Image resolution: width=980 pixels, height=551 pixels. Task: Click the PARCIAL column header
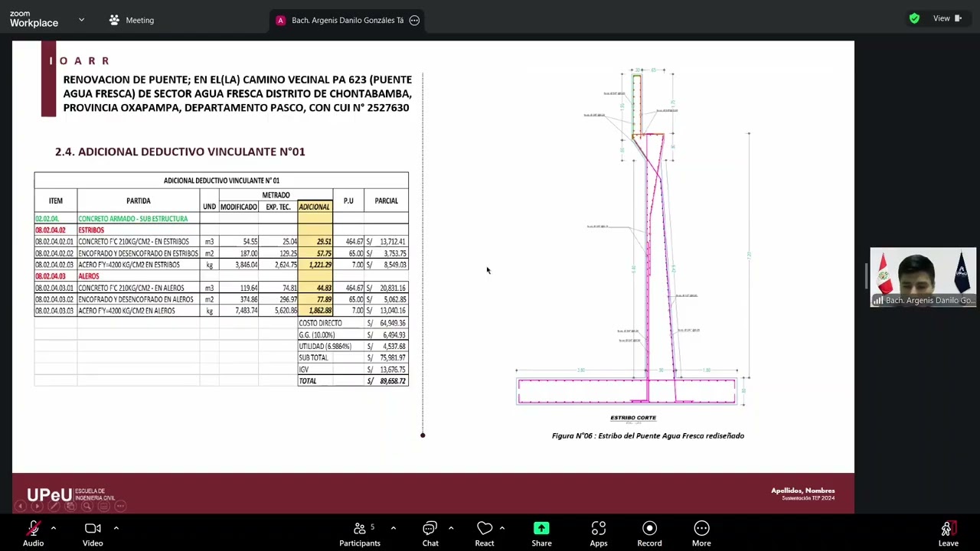point(386,201)
